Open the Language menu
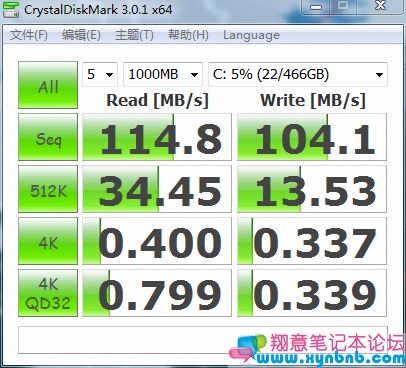This screenshot has width=406, height=368. click(x=251, y=35)
